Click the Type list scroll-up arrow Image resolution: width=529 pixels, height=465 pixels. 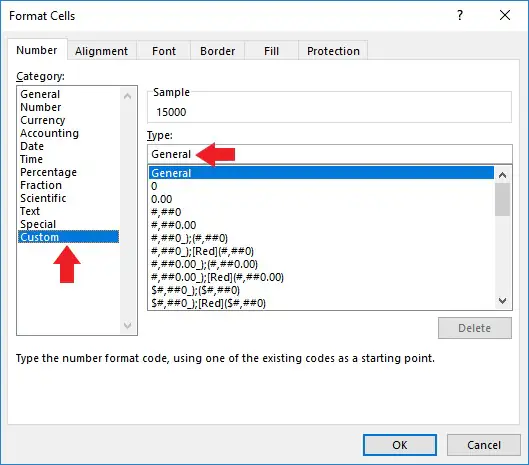502,175
